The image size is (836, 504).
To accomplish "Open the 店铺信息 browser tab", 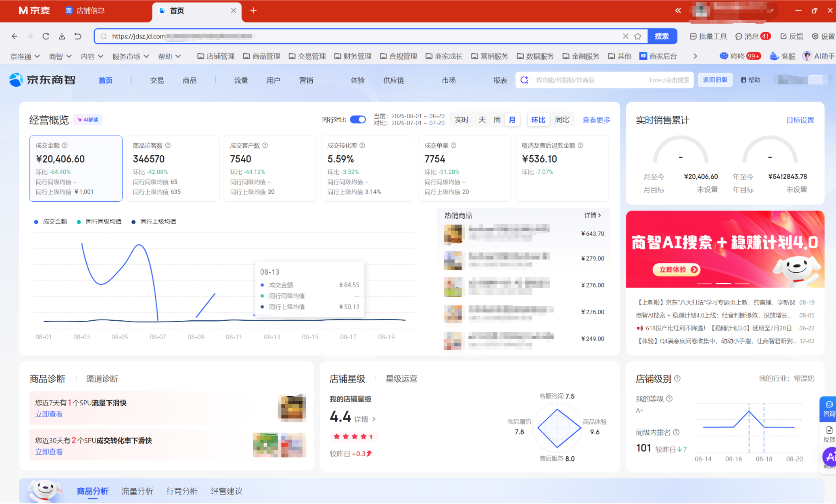I will tap(86, 11).
